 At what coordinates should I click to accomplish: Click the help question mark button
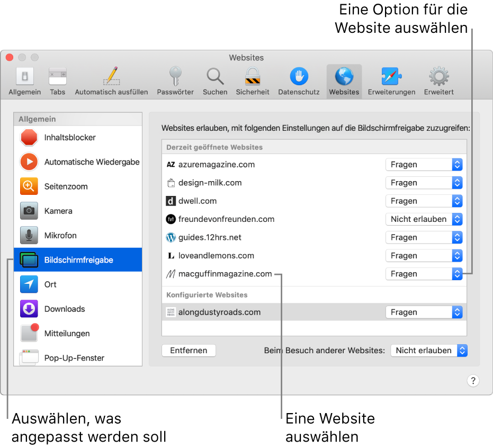[x=473, y=381]
